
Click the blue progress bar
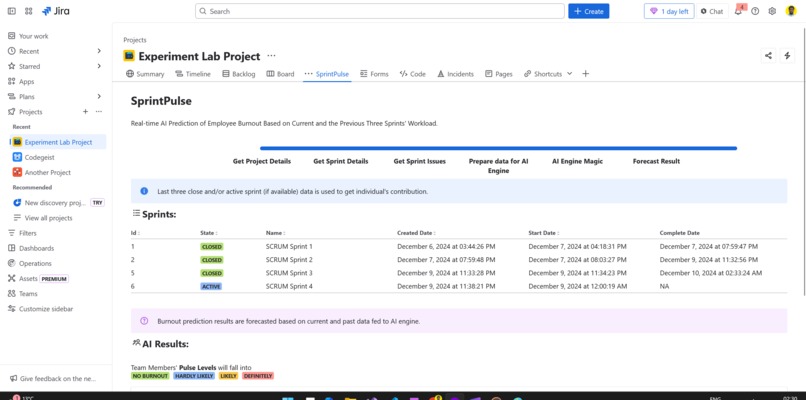(498, 148)
